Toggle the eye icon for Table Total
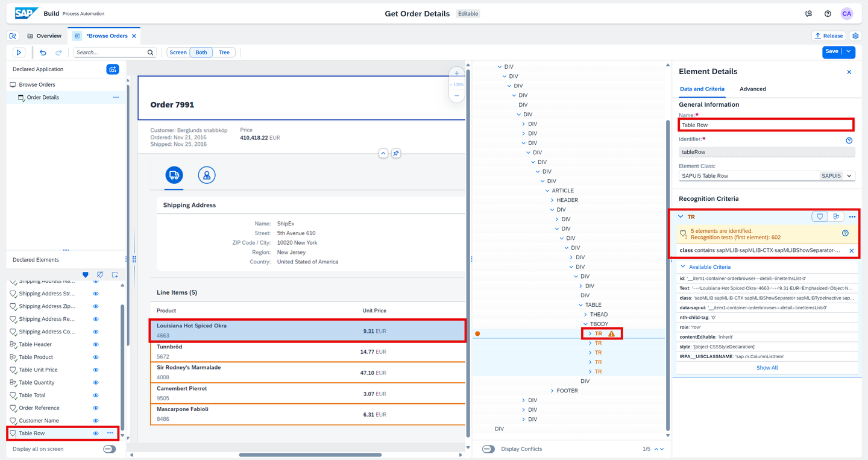 click(x=95, y=395)
